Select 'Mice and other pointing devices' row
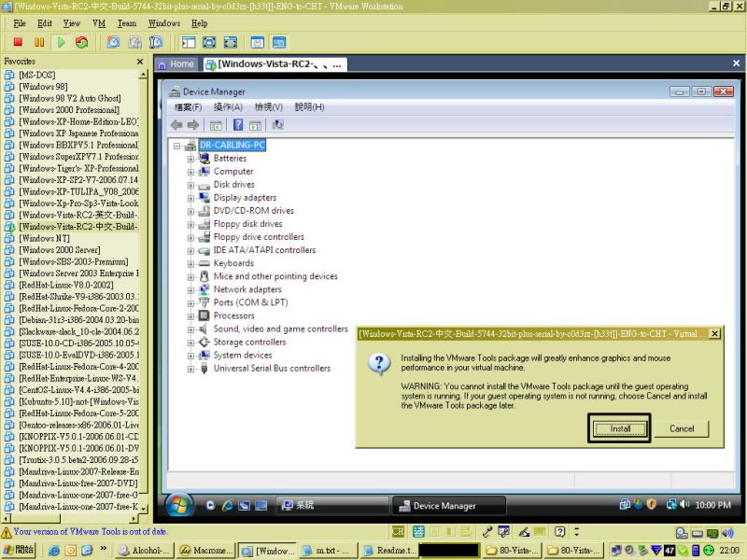The width and height of the screenshot is (747, 560). (x=275, y=276)
